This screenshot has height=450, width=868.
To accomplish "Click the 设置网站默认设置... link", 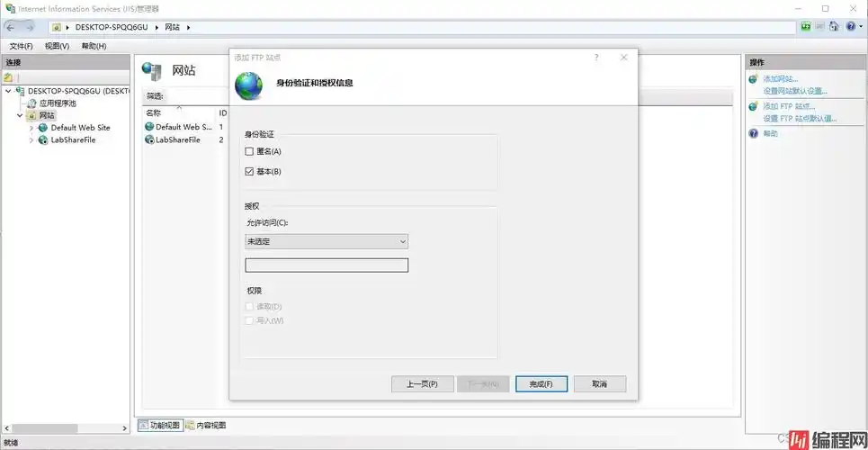I will [x=795, y=91].
